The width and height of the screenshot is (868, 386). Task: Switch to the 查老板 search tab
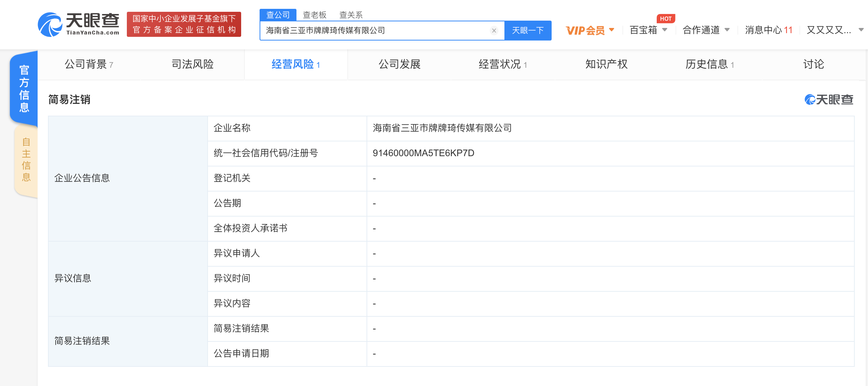pos(315,15)
